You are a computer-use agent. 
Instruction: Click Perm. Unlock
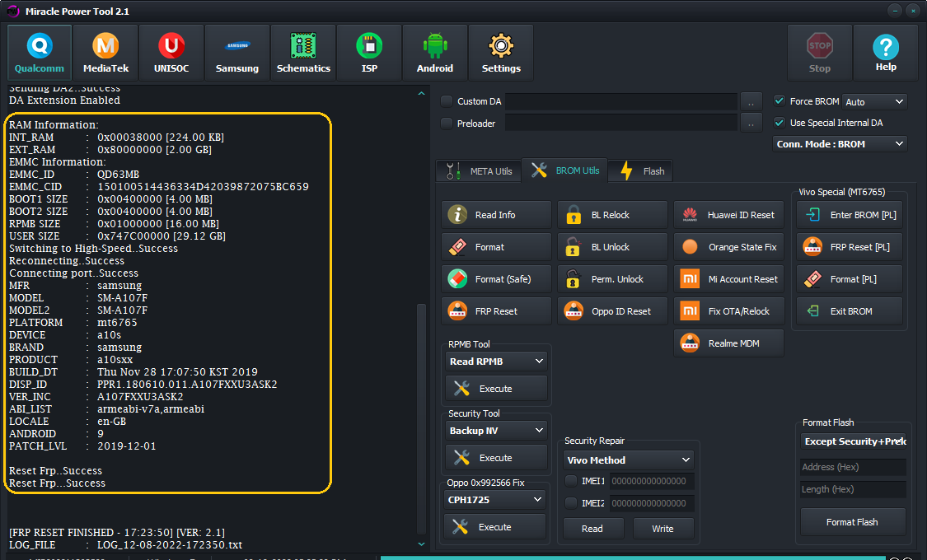(x=612, y=279)
